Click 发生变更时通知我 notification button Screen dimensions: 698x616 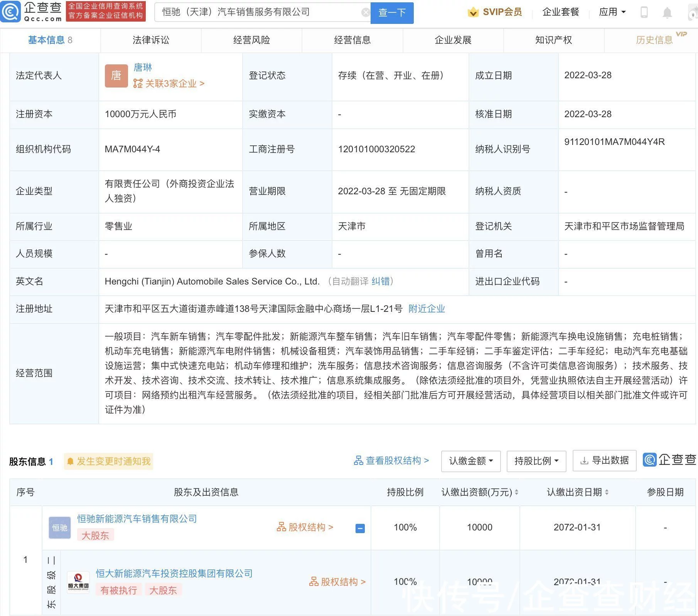coord(109,461)
